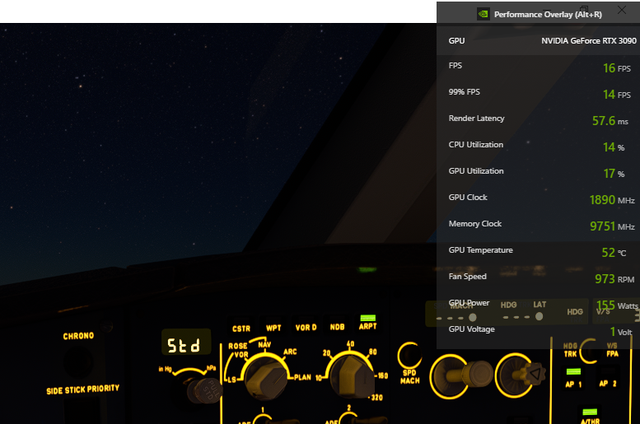Toggle the A/THR autothrust button
Image resolution: width=640 pixels, height=424 pixels.
pos(590,416)
